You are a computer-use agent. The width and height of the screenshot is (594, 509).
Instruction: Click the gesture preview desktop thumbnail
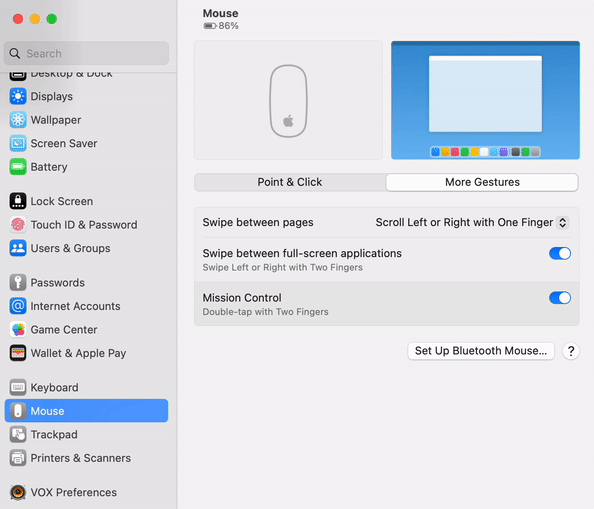485,100
